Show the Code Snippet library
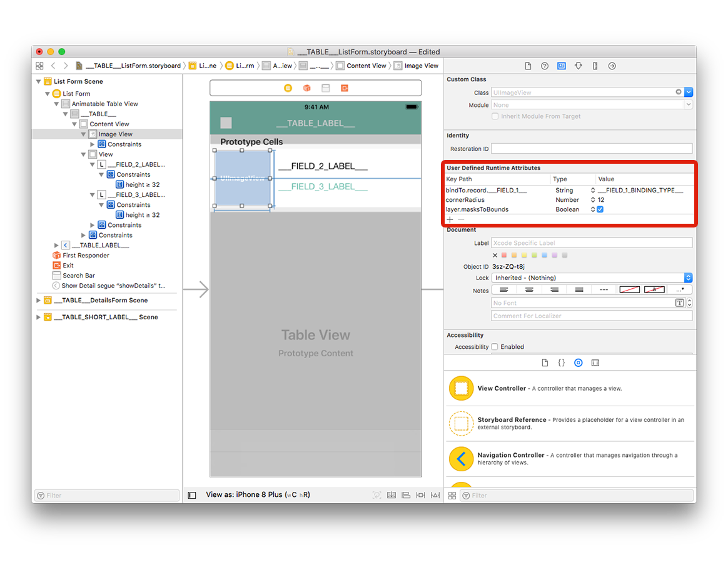The image size is (728, 575). (561, 363)
